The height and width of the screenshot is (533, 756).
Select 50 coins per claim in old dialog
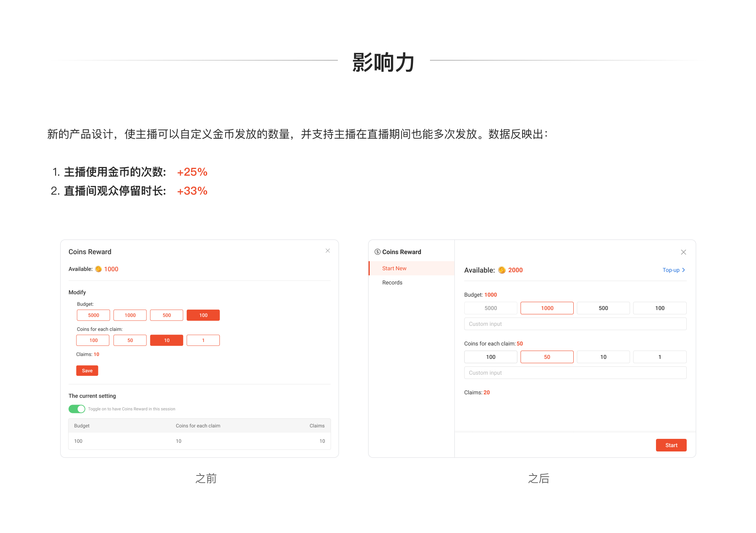click(x=130, y=340)
